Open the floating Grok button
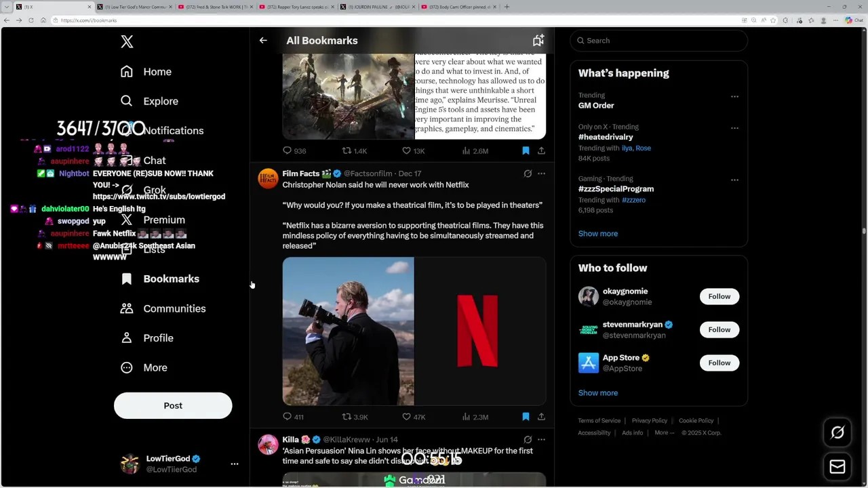The height and width of the screenshot is (488, 868). point(837,432)
